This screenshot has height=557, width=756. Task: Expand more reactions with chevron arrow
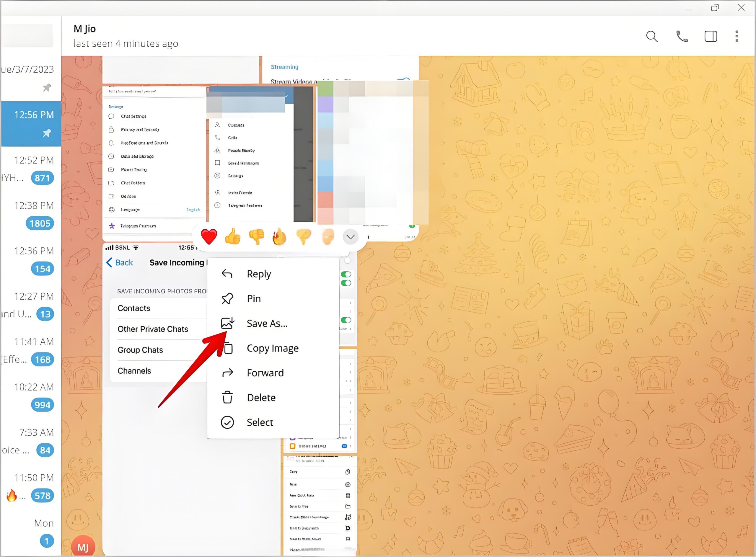(350, 236)
